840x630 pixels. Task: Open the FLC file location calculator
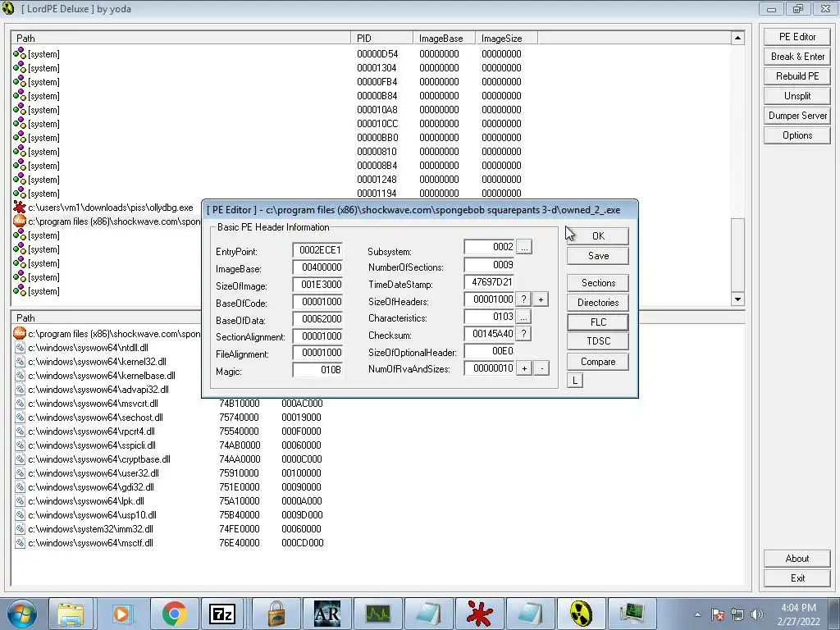click(598, 322)
